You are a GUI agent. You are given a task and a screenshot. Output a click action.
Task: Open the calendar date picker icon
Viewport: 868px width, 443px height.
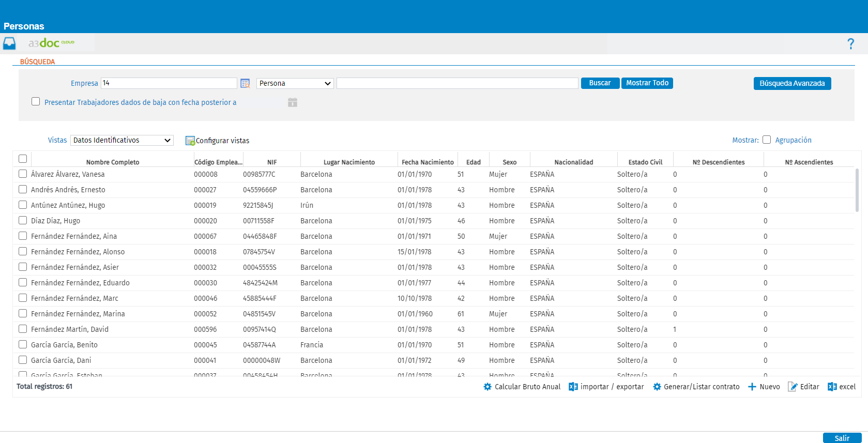click(x=293, y=102)
